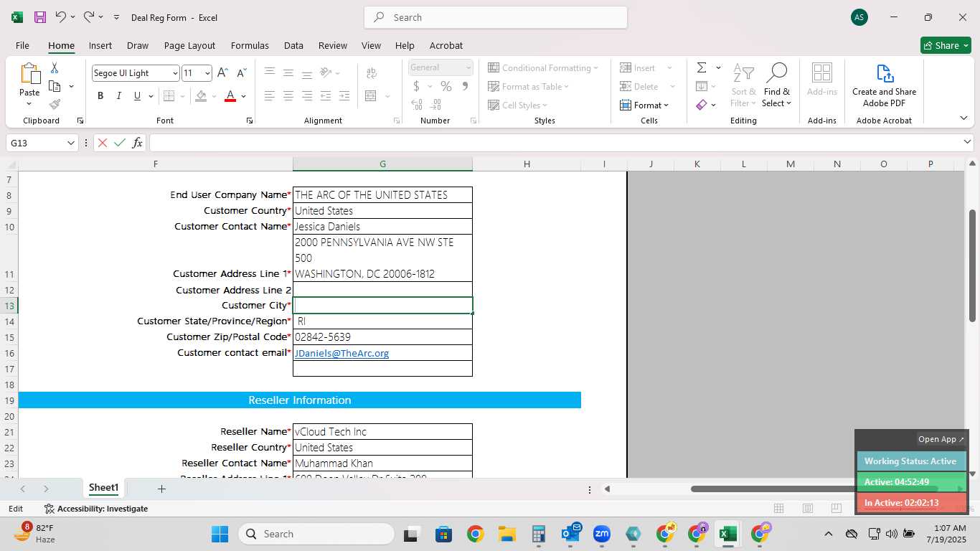Open the Font Color dropdown arrow
This screenshot has width=980, height=551.
coord(244,96)
